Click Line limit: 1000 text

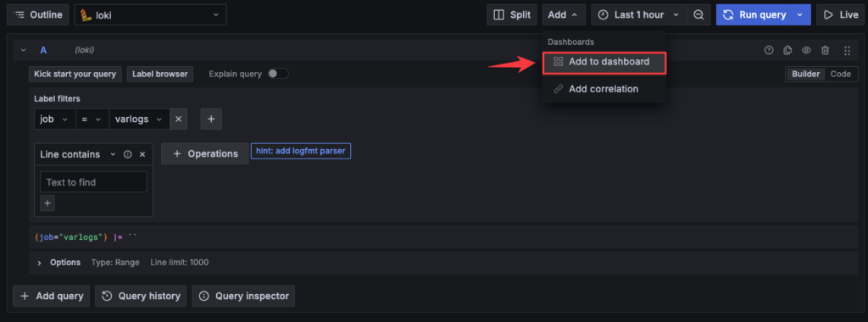click(180, 263)
